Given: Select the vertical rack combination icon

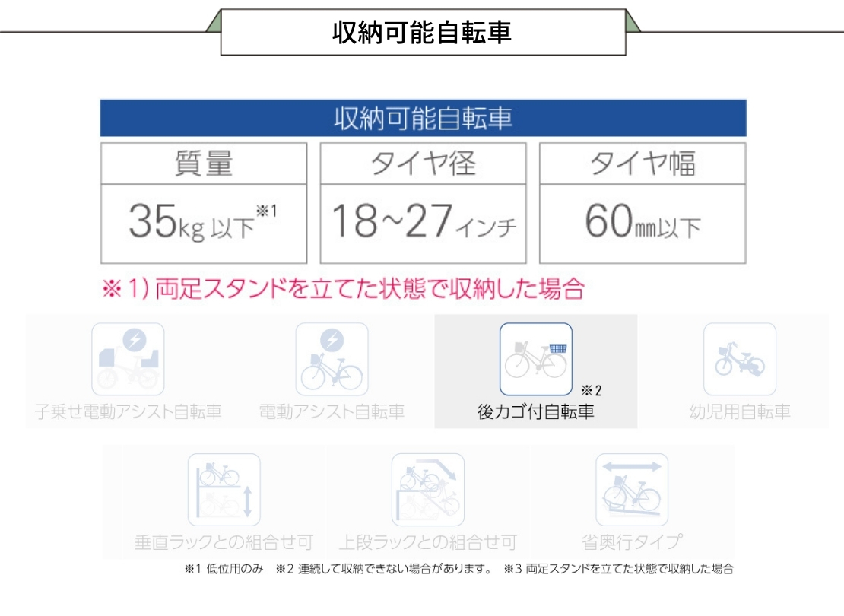Looking at the screenshot, I should click(224, 490).
